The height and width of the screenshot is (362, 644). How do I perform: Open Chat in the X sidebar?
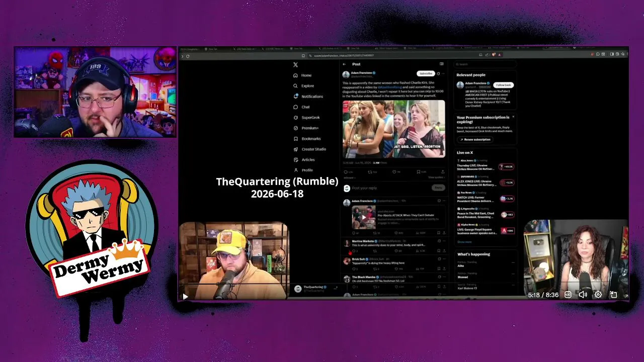pyautogui.click(x=301, y=107)
